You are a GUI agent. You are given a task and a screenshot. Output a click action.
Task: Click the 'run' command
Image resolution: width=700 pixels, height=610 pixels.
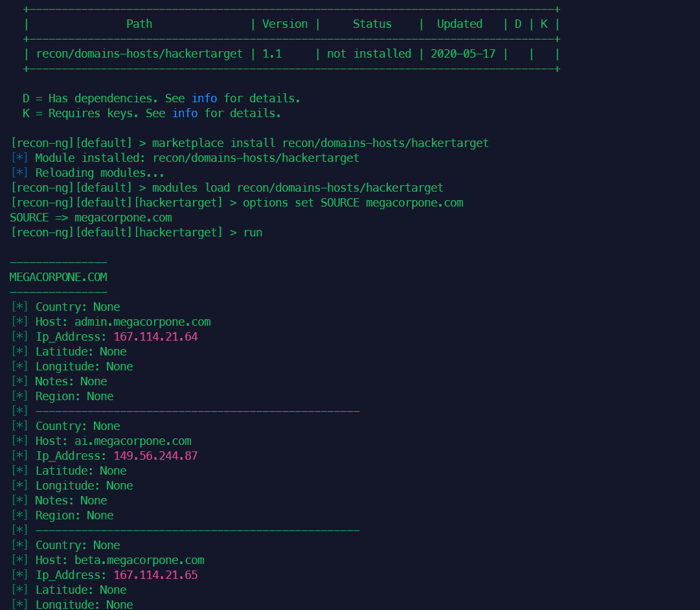pyautogui.click(x=253, y=232)
